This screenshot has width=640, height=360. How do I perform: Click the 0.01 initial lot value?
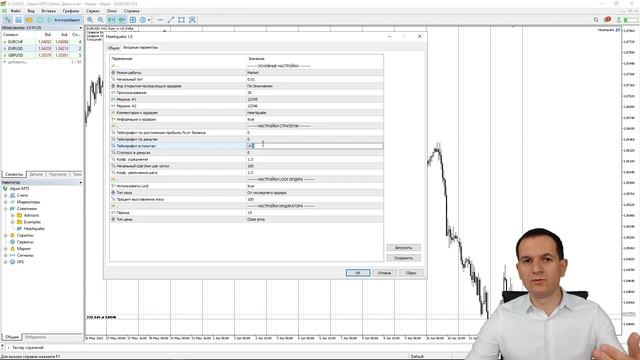pos(315,79)
